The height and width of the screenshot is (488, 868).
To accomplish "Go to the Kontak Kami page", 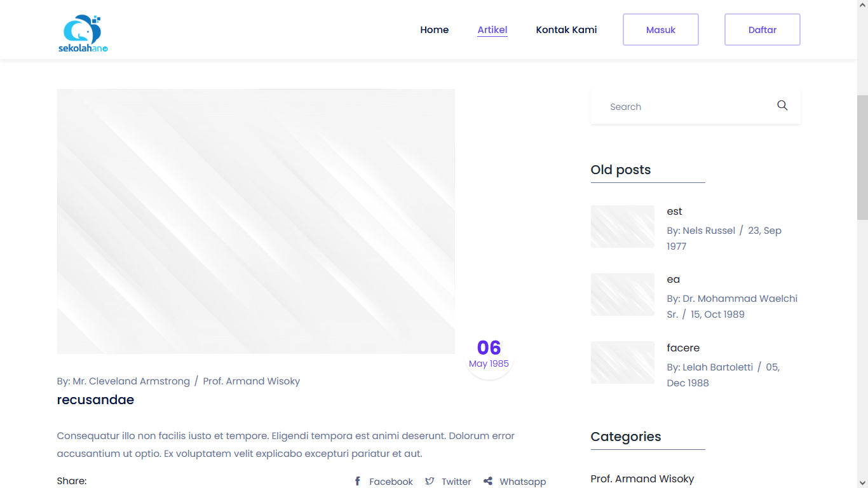I will (x=566, y=30).
